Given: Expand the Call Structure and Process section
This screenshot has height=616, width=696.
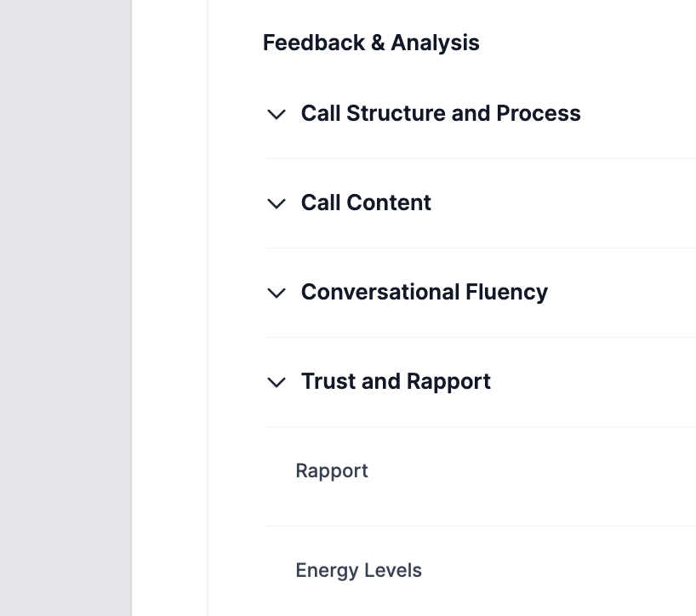Looking at the screenshot, I should point(441,113).
